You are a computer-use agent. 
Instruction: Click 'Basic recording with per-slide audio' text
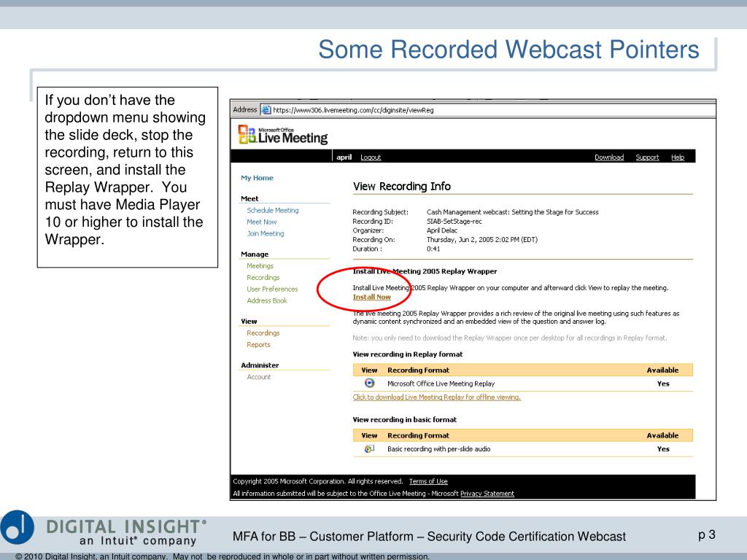438,448
